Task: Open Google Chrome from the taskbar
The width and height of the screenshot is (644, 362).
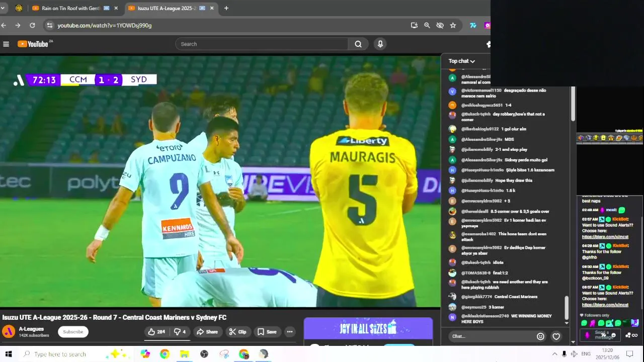Action: point(165,354)
